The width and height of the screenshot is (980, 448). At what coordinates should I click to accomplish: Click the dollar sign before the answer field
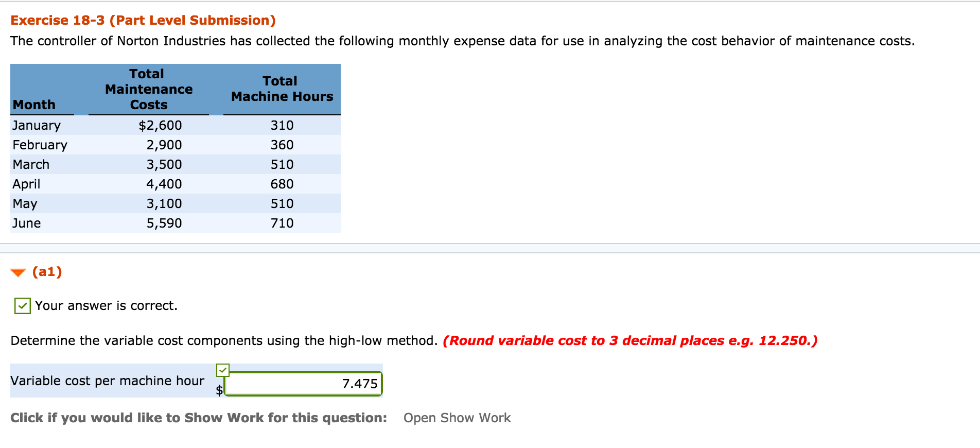pyautogui.click(x=219, y=390)
